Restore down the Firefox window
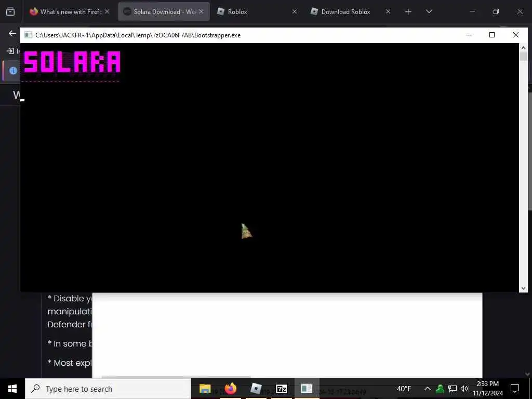Viewport: 532px width, 399px height. pos(496,11)
